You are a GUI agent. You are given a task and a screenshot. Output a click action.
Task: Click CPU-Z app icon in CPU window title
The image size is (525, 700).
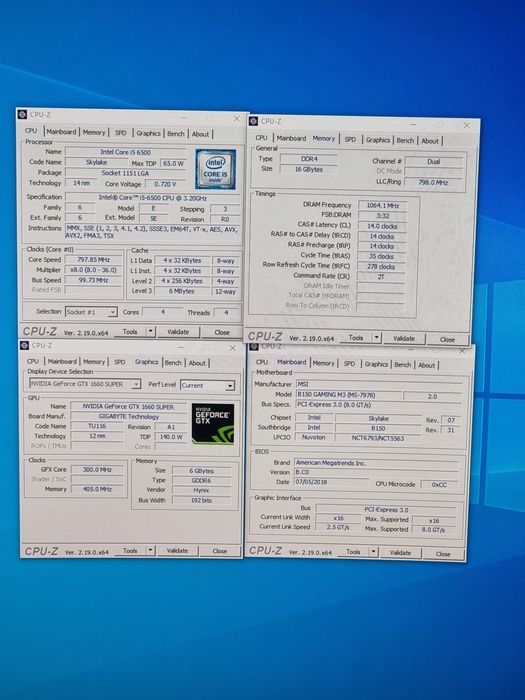click(22, 115)
